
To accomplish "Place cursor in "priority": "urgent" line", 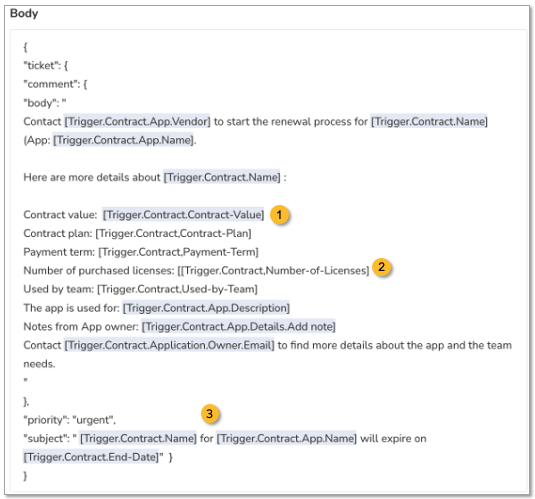I will point(70,420).
